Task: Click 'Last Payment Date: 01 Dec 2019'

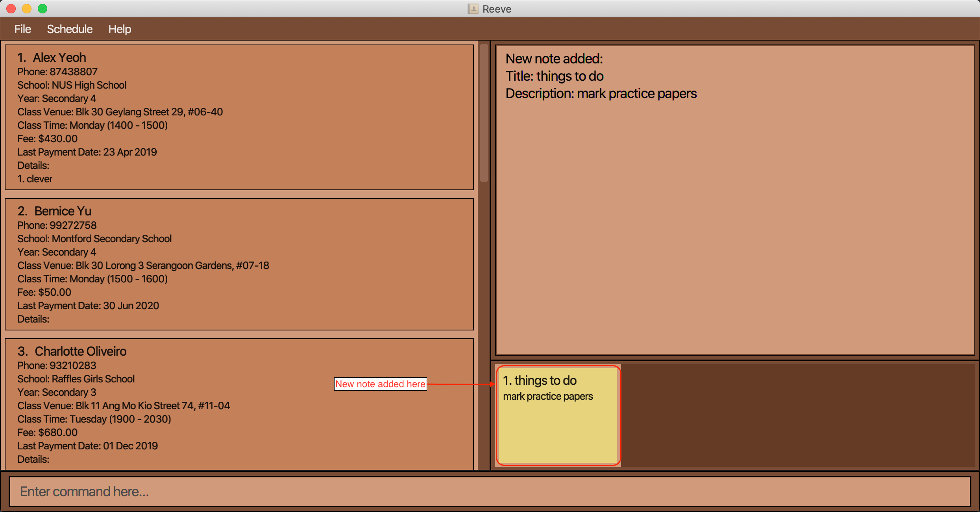Action: (87, 446)
